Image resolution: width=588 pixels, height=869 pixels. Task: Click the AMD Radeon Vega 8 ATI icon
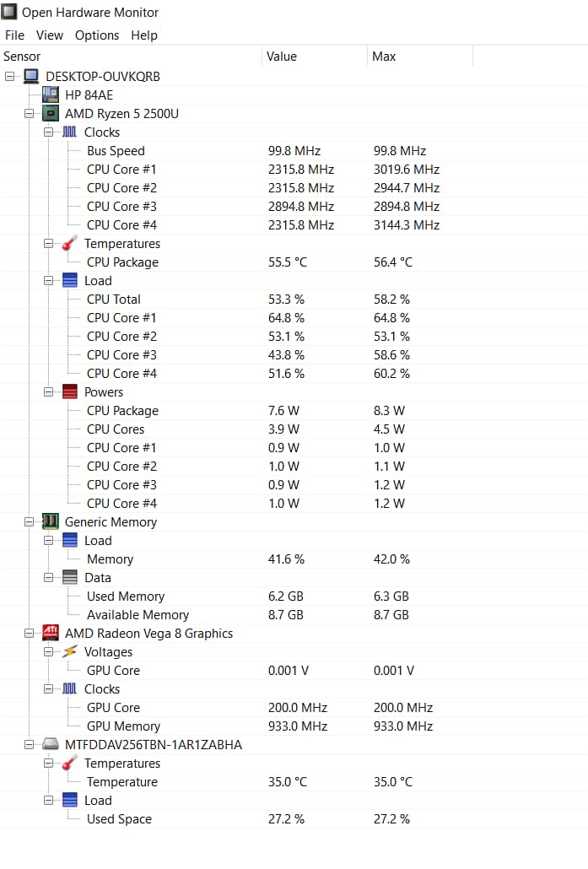click(51, 634)
